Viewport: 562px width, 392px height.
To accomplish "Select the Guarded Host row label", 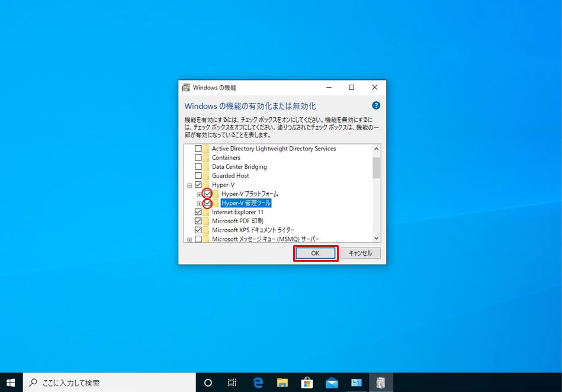I will pos(230,176).
